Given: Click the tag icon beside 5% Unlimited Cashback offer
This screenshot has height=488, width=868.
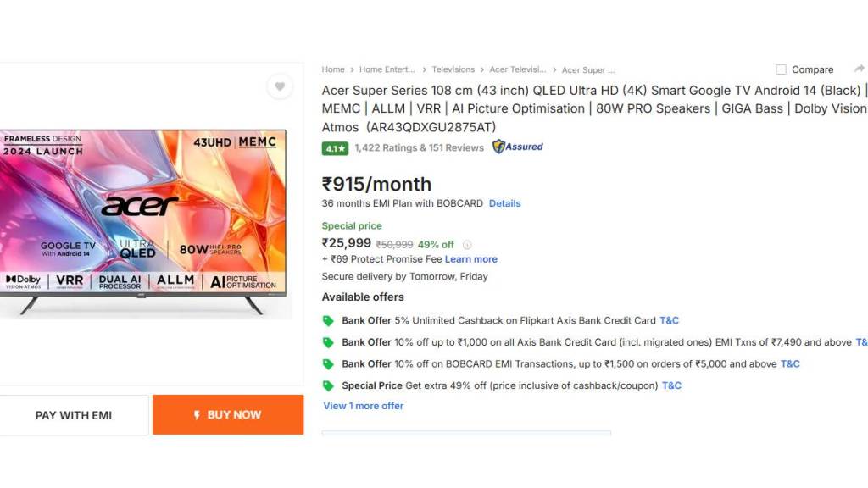Looking at the screenshot, I should (x=328, y=321).
